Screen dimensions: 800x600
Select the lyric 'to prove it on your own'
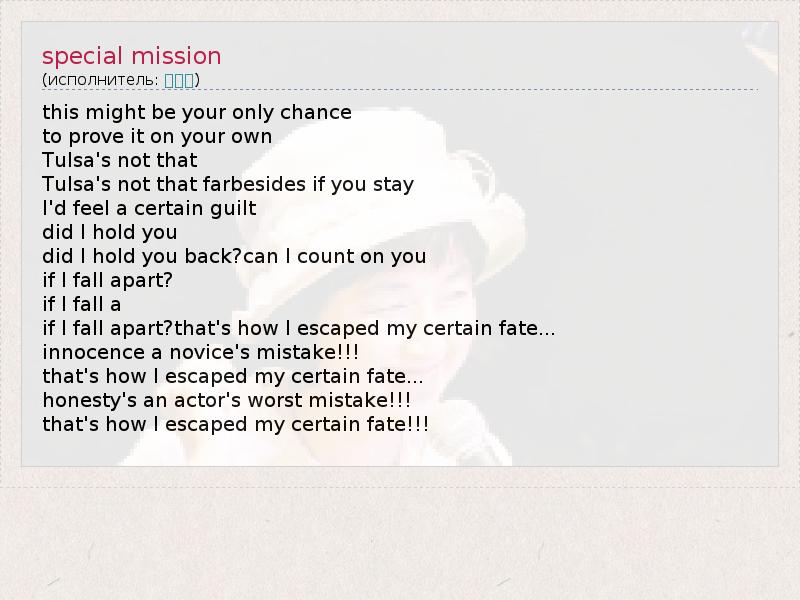(x=157, y=136)
